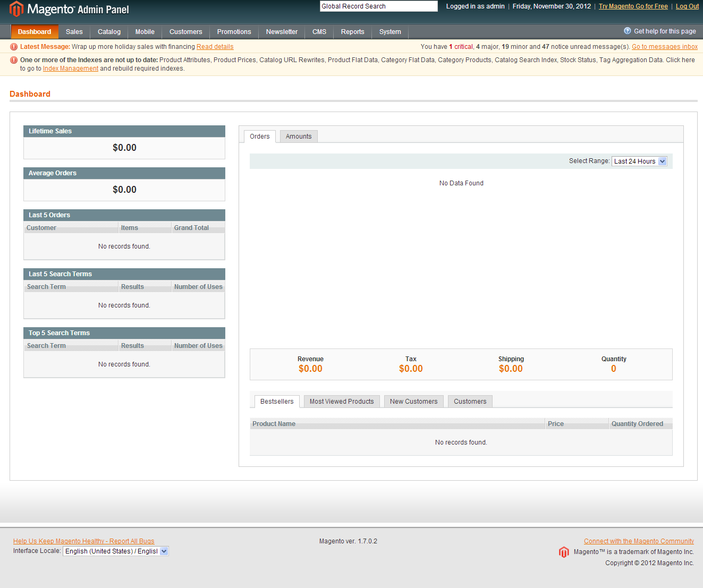
Task: Click Try Magento Go for Free
Action: pyautogui.click(x=633, y=6)
